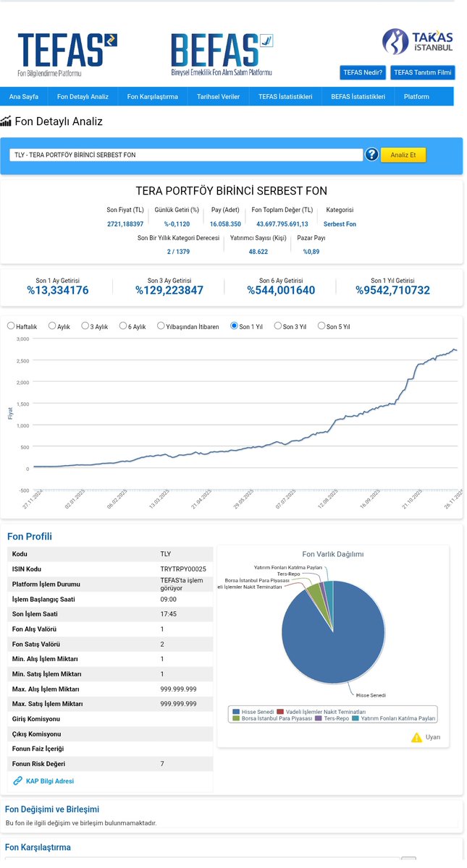Screen dimensions: 467x868
Task: Click the Kodu value TLY
Action: pyautogui.click(x=166, y=554)
